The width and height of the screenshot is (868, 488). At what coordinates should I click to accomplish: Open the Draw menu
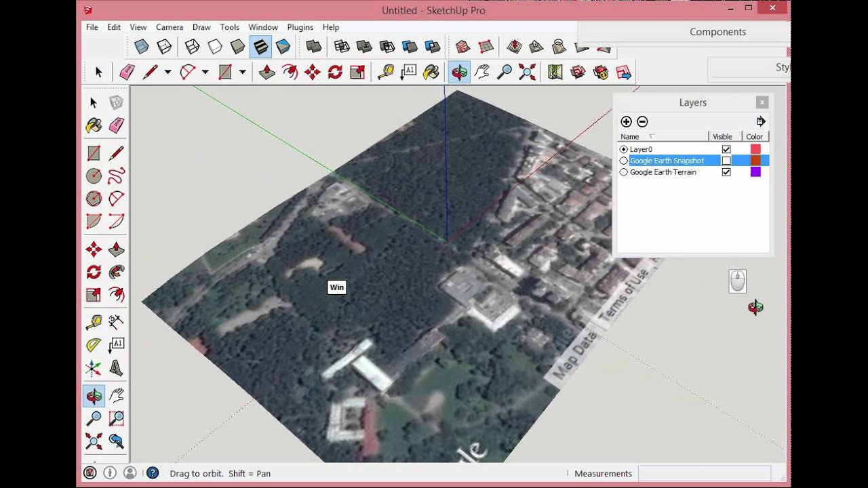(201, 27)
